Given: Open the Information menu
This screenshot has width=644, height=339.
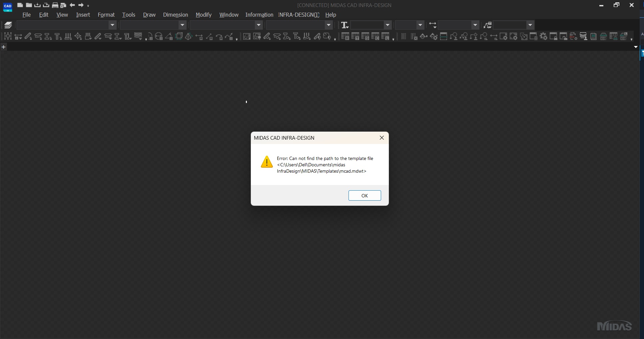Looking at the screenshot, I should click(x=259, y=15).
